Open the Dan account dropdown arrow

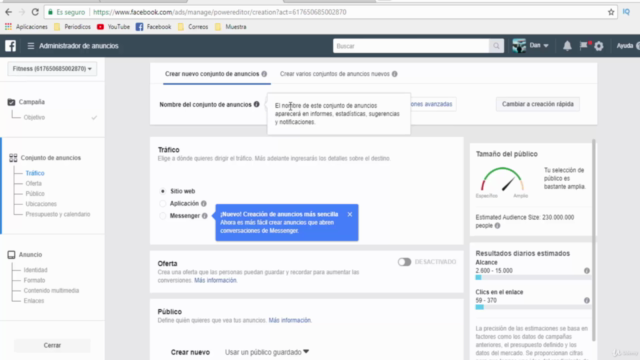[546, 46]
